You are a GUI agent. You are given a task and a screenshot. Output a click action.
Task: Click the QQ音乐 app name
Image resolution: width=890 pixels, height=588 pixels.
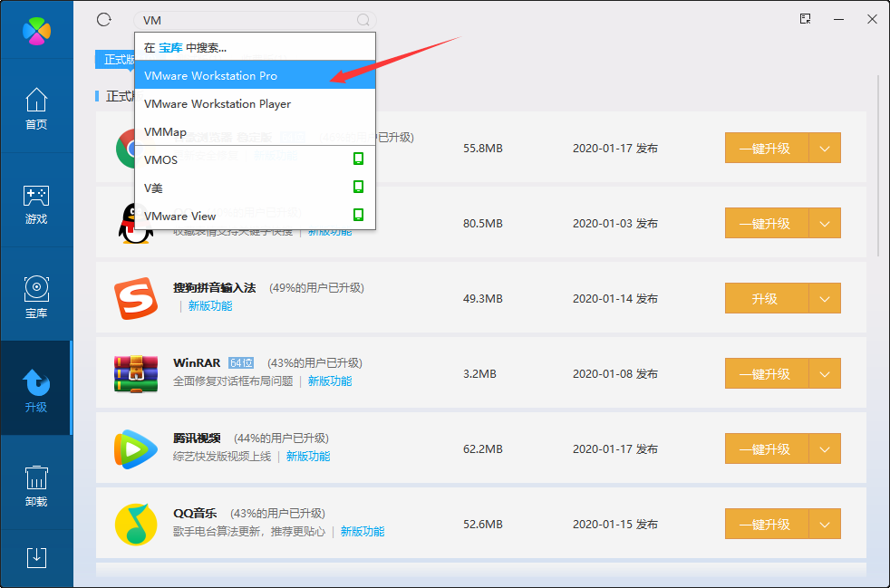tap(195, 513)
